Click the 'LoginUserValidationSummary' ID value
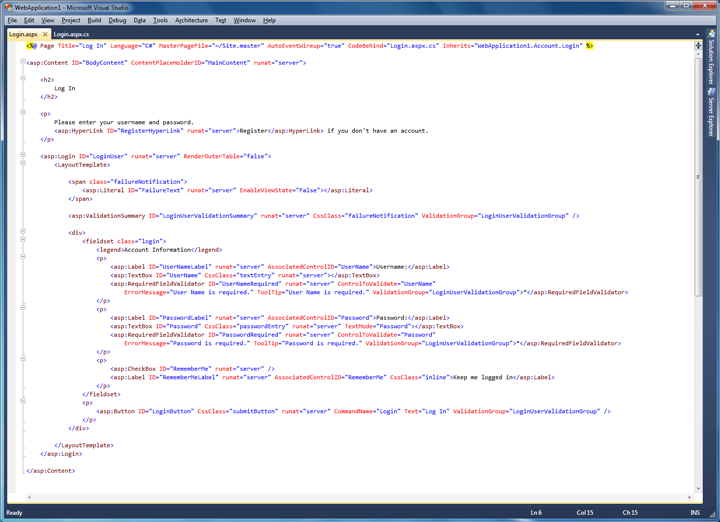Viewport: 720px width, 522px height. pos(208,216)
